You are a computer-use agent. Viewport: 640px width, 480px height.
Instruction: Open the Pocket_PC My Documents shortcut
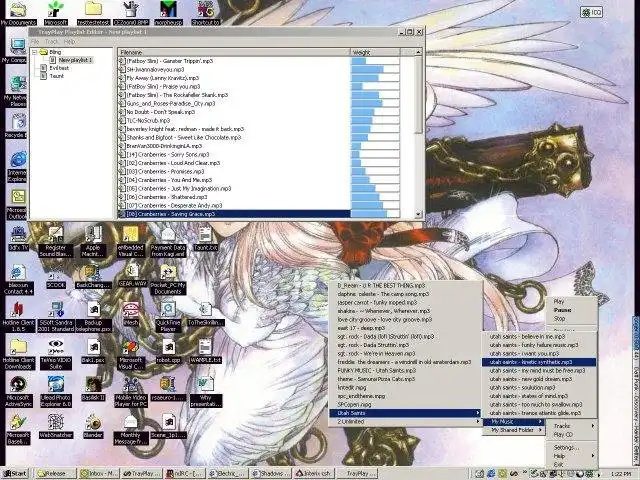168,280
